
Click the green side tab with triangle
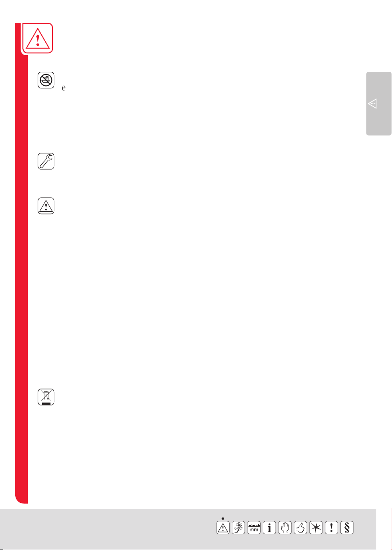(379, 103)
